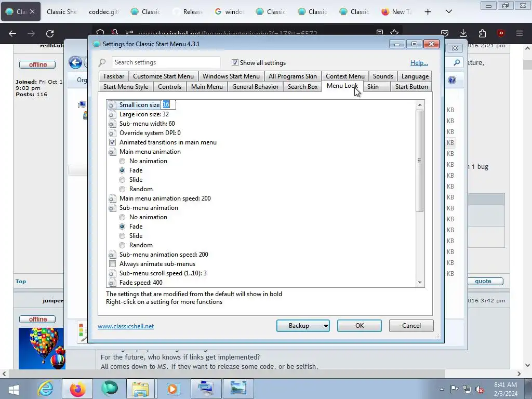The height and width of the screenshot is (399, 532).
Task: Cancel the settings dialog
Action: 411,326
